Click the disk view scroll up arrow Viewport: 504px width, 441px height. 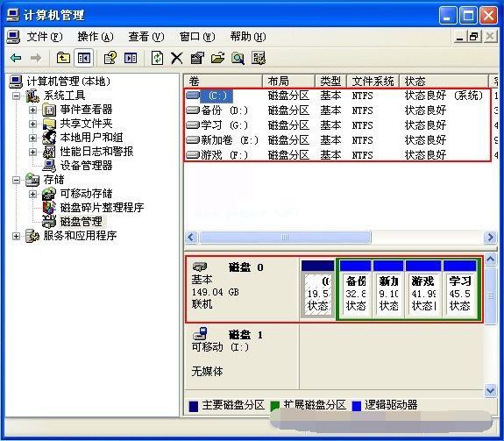coord(490,259)
